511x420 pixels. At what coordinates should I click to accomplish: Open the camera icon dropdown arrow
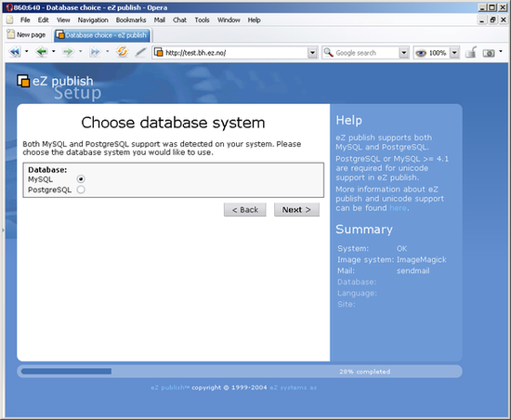point(501,51)
